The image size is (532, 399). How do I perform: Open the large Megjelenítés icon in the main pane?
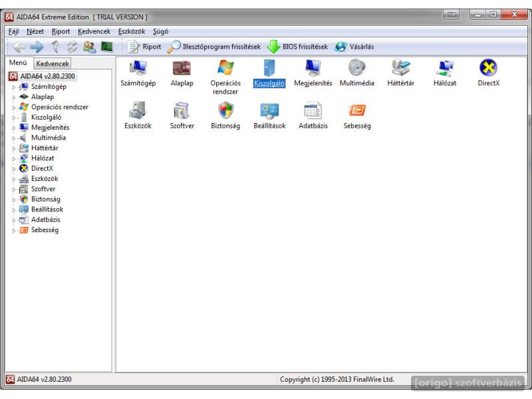pyautogui.click(x=313, y=73)
